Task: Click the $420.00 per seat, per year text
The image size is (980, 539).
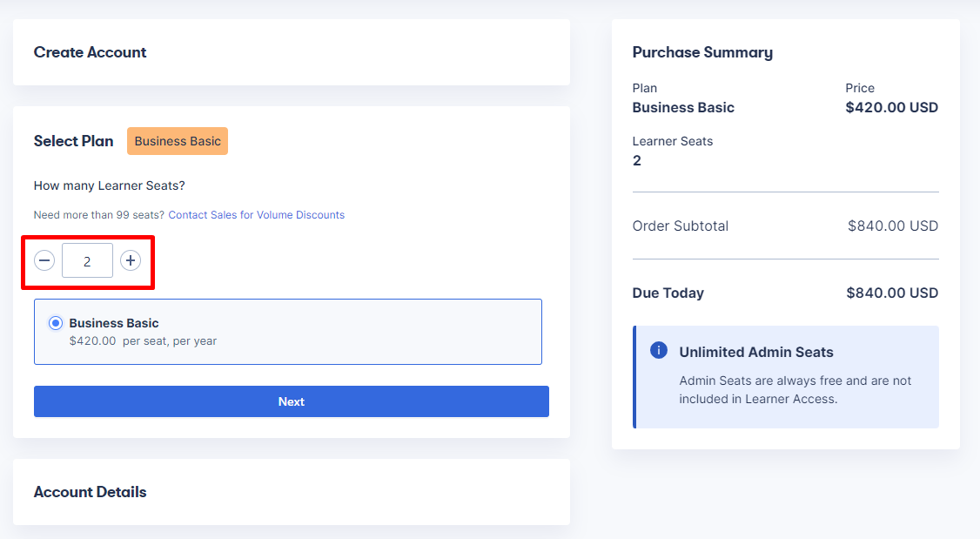Action: (143, 341)
